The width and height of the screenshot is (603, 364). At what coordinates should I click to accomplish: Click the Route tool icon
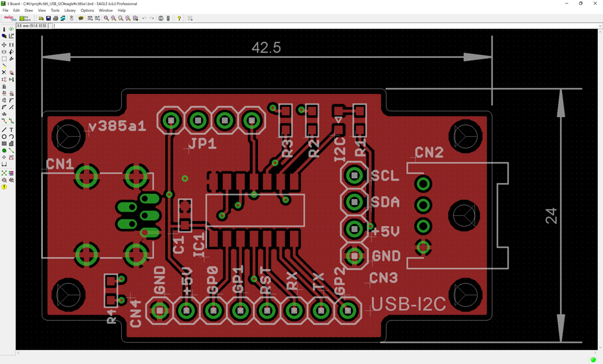pyautogui.click(x=4, y=121)
